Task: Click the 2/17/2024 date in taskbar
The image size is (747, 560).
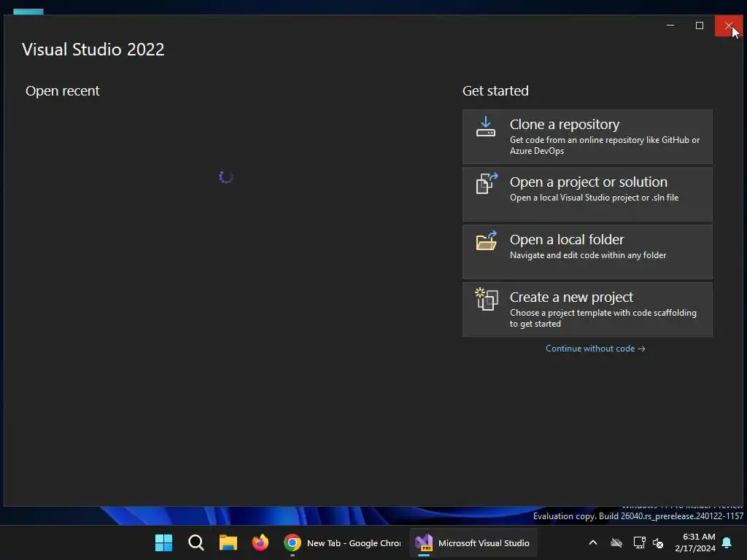Action: pyautogui.click(x=695, y=548)
